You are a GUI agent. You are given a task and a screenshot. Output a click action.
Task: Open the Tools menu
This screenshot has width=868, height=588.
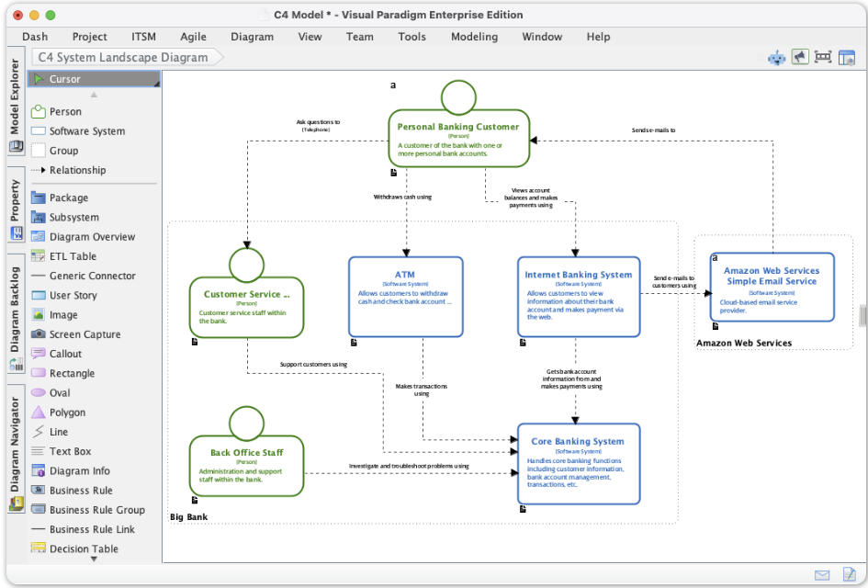411,37
